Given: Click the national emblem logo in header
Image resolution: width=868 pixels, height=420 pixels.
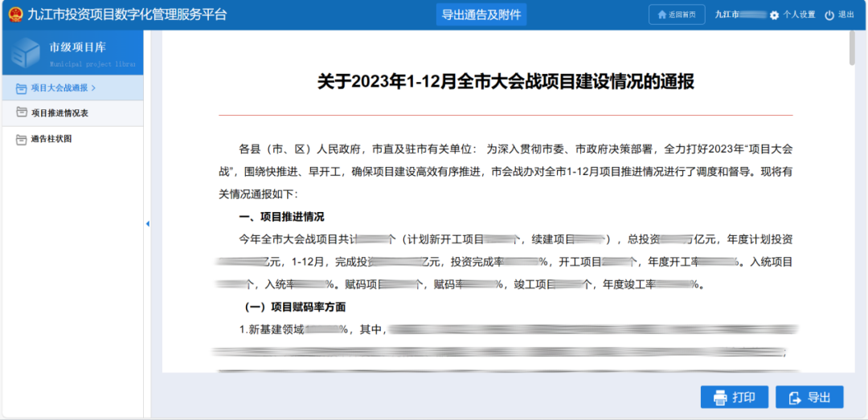Looking at the screenshot, I should (15, 14).
